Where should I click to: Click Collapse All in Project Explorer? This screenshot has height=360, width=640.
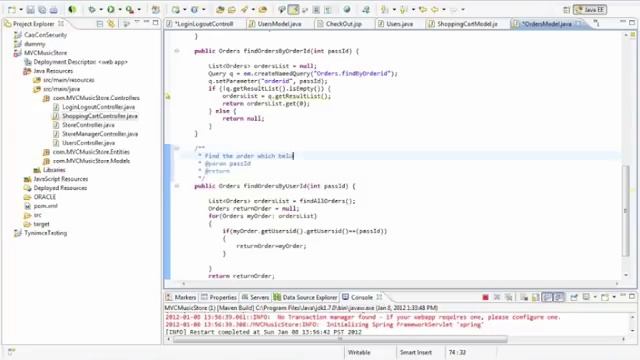100,24
